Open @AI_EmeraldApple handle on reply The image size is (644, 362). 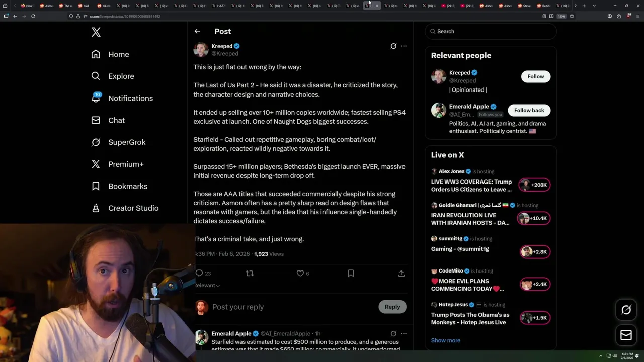(285, 333)
